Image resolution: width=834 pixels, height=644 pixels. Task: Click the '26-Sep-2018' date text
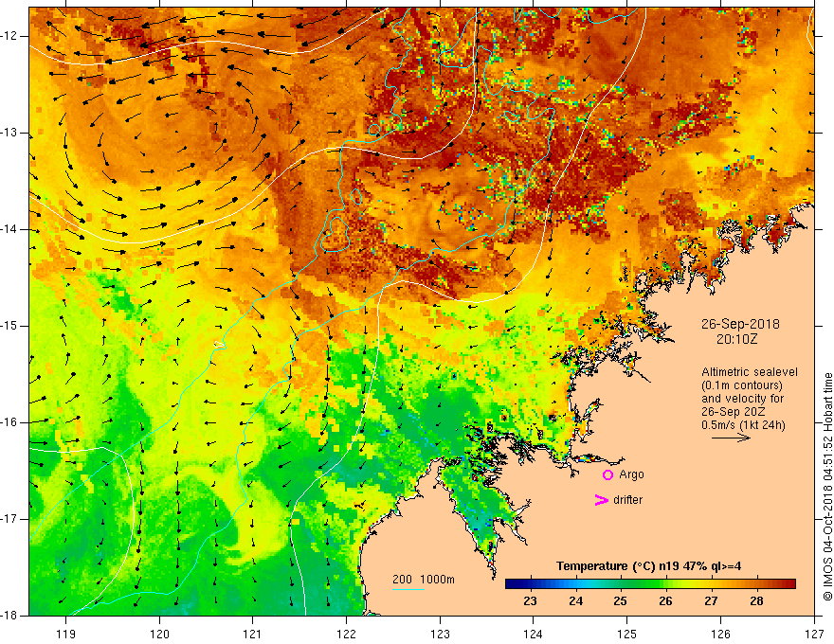click(740, 324)
